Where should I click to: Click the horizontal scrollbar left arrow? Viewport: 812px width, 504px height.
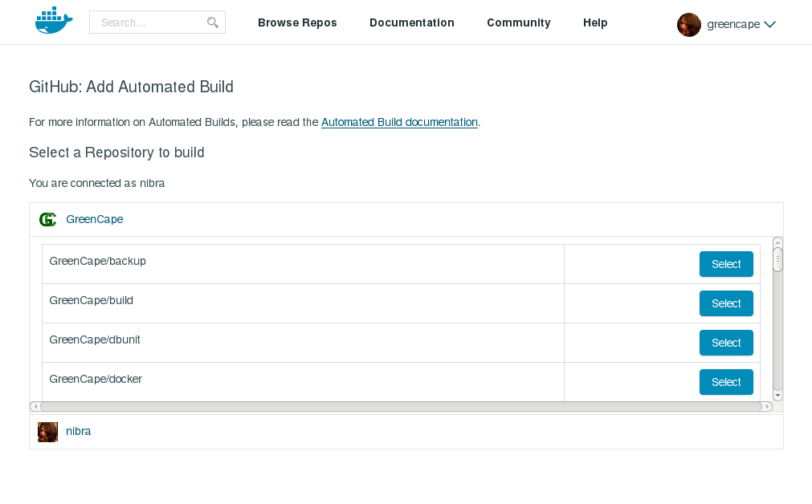(x=35, y=407)
